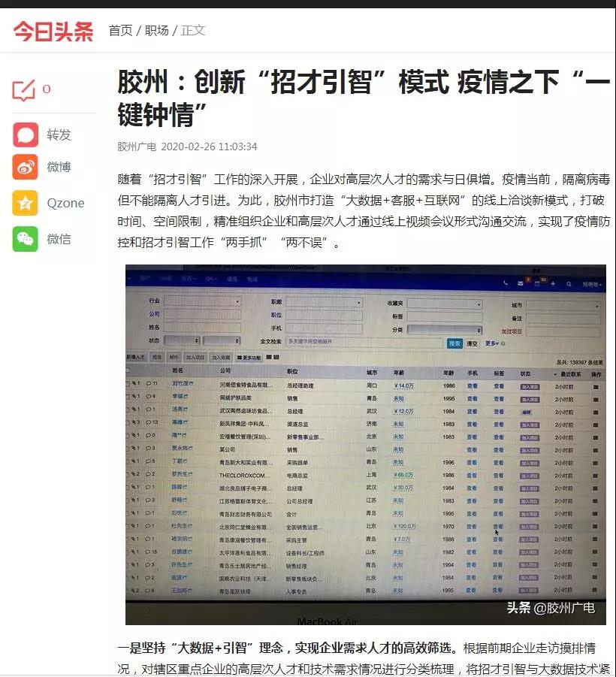Open the article's talent database photo
The width and height of the screenshot is (616, 677).
click(x=365, y=444)
